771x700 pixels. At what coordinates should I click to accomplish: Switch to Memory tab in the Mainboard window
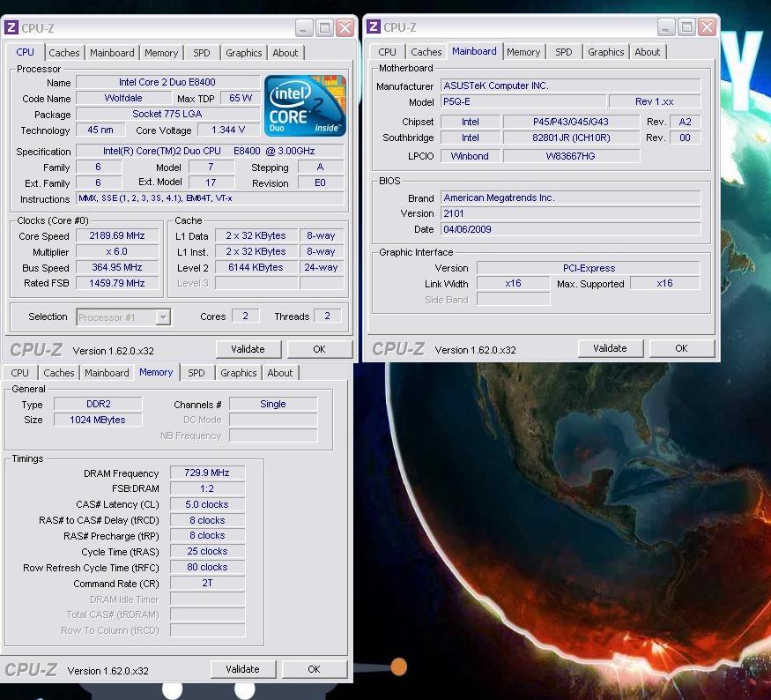pos(523,52)
